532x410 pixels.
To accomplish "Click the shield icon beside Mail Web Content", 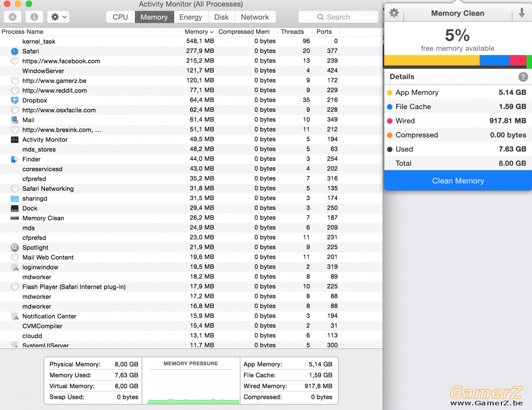I will pos(15,257).
